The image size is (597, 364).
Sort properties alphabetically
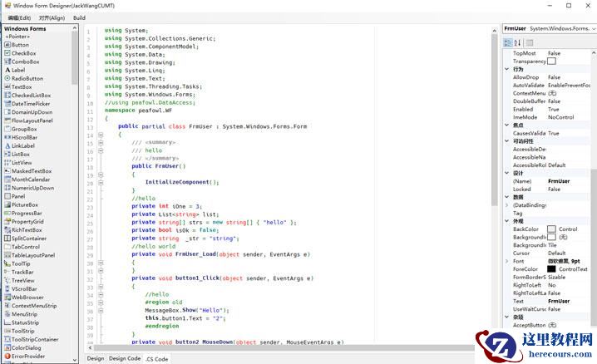pos(517,42)
